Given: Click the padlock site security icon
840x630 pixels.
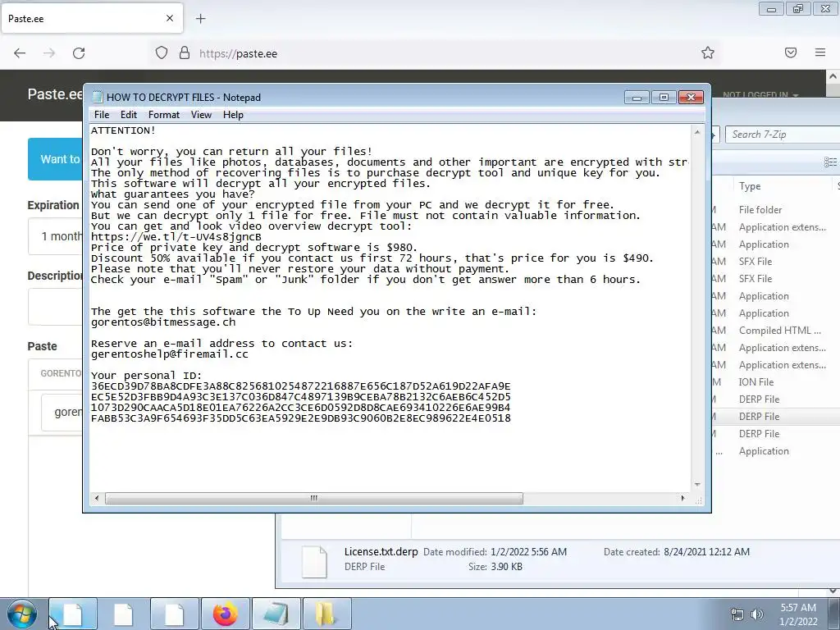Looking at the screenshot, I should [185, 53].
